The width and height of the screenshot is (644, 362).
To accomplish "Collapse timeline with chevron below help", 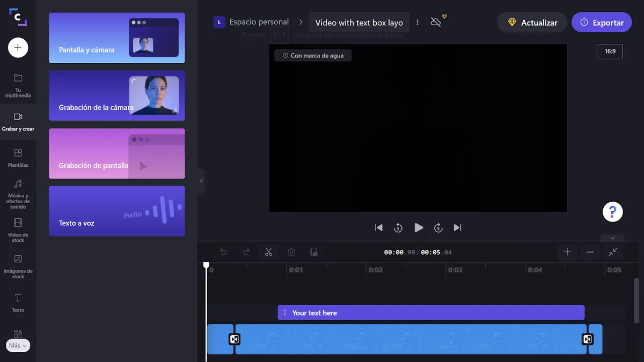I will coord(613,238).
